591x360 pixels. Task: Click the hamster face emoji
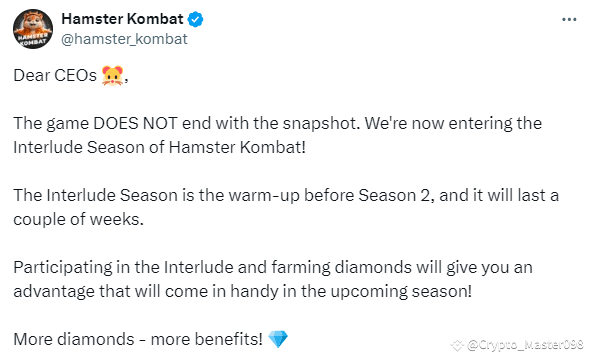tap(112, 75)
